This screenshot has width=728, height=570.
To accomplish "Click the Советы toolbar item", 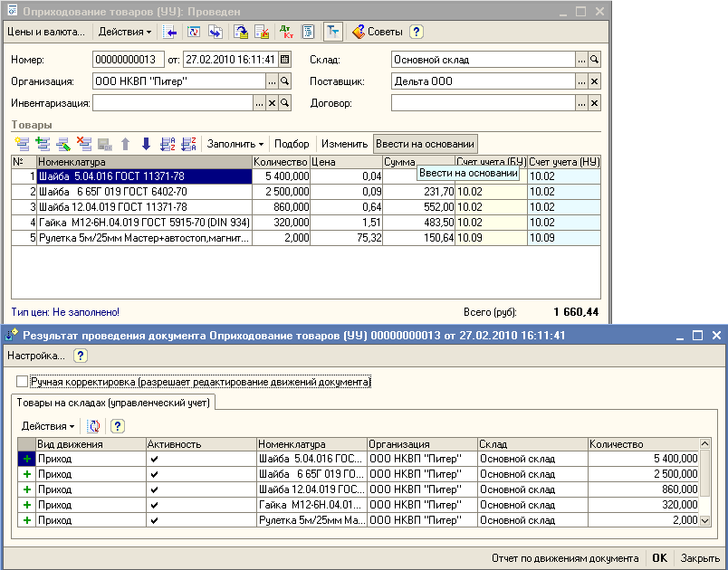I will pos(378,32).
